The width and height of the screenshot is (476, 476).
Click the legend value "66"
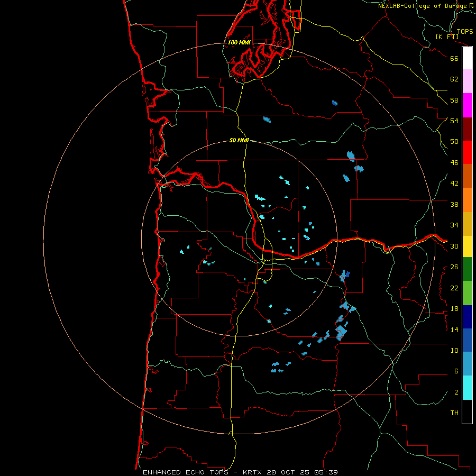point(454,58)
